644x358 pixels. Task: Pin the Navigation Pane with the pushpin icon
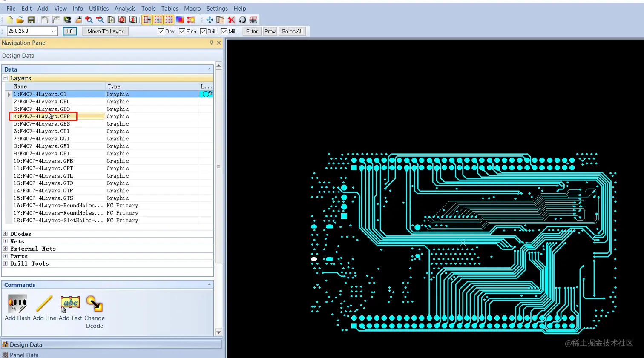coord(212,43)
